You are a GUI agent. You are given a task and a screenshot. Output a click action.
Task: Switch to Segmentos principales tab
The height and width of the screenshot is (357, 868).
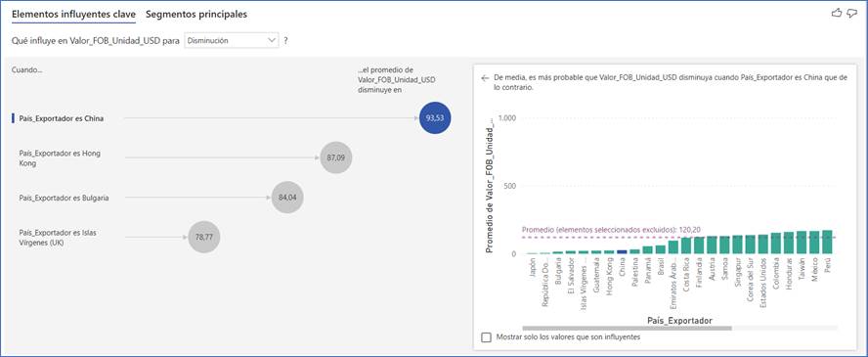pyautogui.click(x=196, y=15)
